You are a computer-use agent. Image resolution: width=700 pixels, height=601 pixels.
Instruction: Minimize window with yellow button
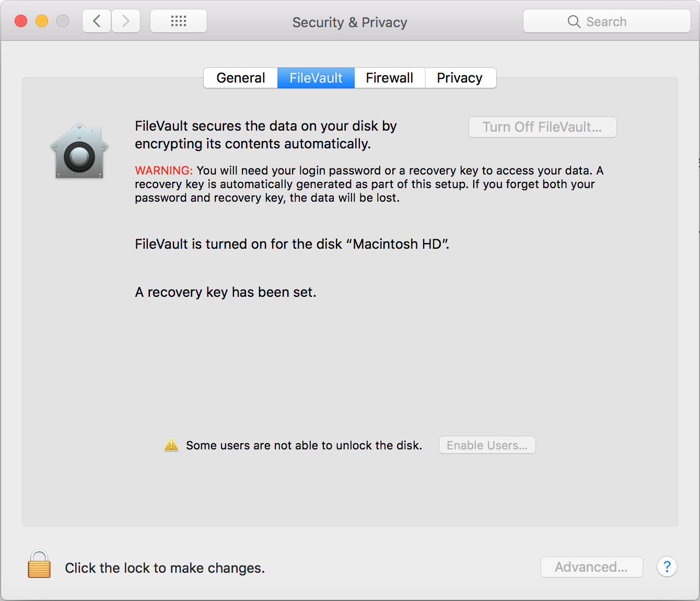click(42, 21)
